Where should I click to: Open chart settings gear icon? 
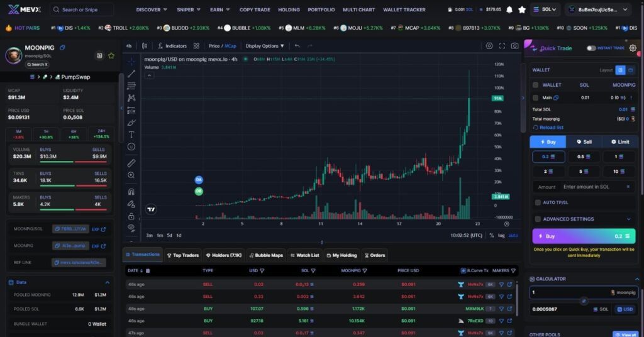[x=489, y=46]
